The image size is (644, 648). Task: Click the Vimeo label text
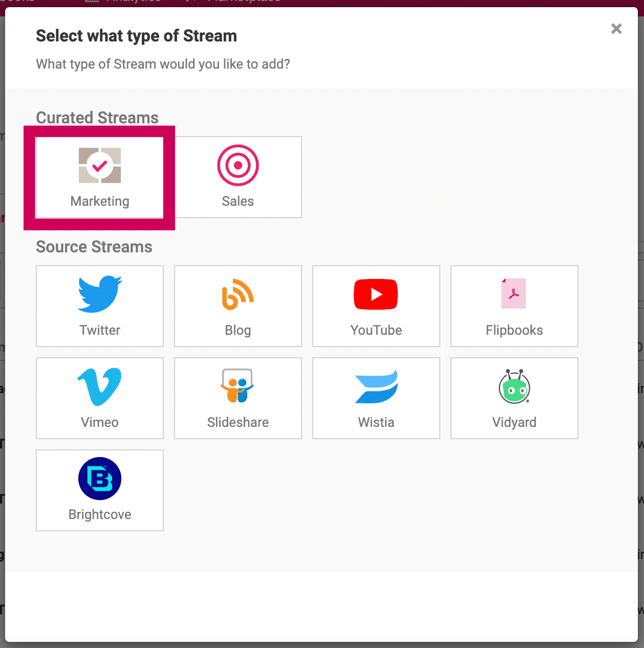(100, 422)
